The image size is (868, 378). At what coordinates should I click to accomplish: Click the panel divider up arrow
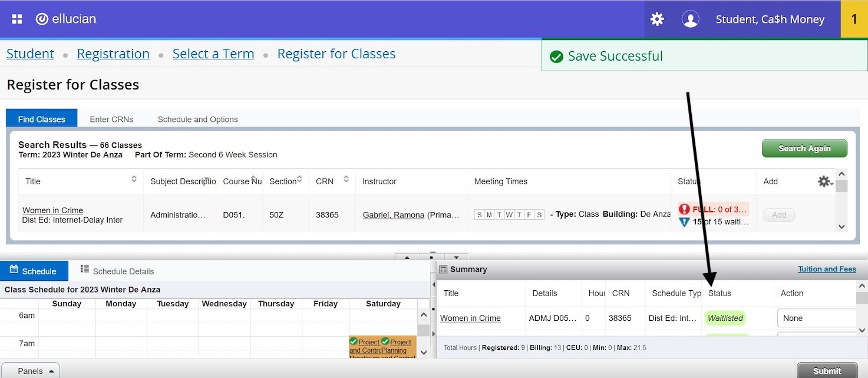tap(407, 257)
